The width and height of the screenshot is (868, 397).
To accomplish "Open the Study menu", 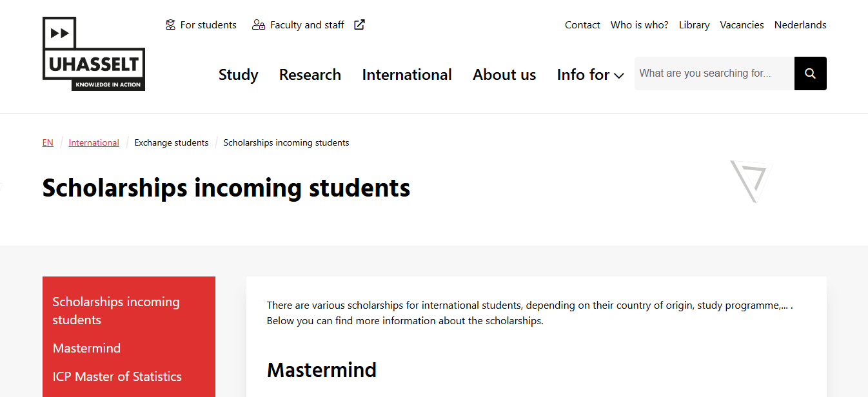I will click(238, 75).
